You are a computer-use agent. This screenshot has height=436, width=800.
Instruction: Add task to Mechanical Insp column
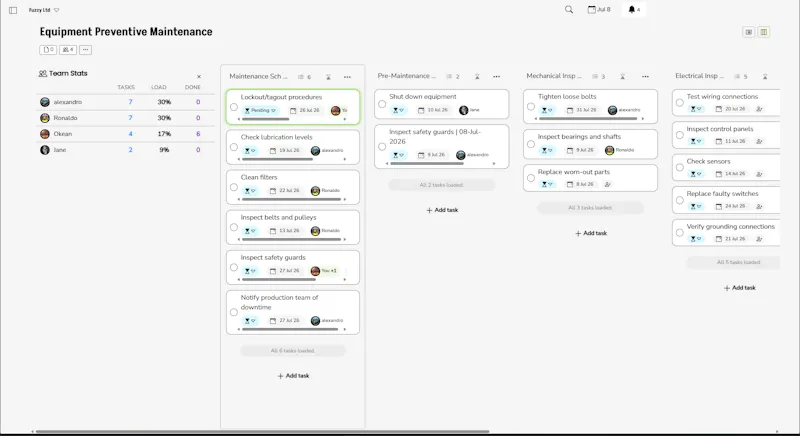tap(591, 233)
